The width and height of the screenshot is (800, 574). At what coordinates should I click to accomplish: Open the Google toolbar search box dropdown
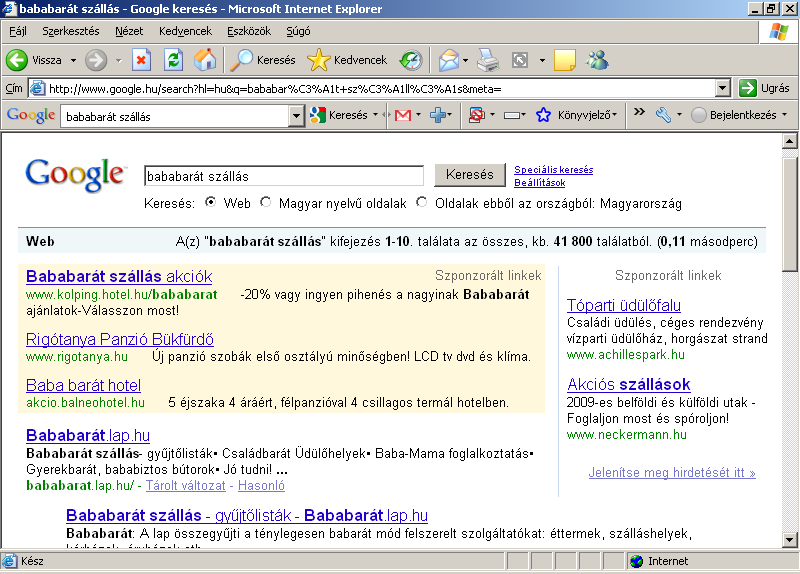(x=296, y=116)
